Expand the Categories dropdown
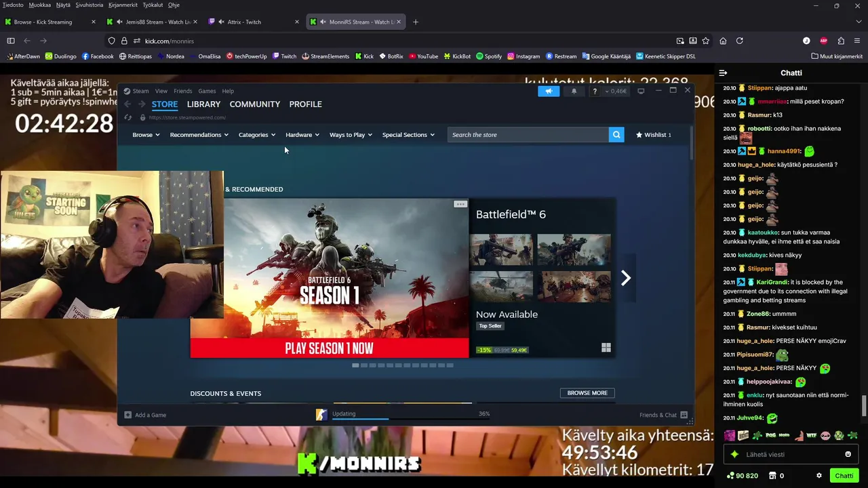Viewport: 868px width, 488px height. click(257, 135)
